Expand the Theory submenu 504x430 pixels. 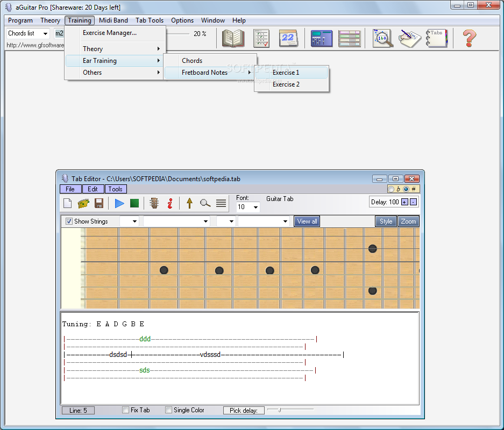[x=115, y=49]
